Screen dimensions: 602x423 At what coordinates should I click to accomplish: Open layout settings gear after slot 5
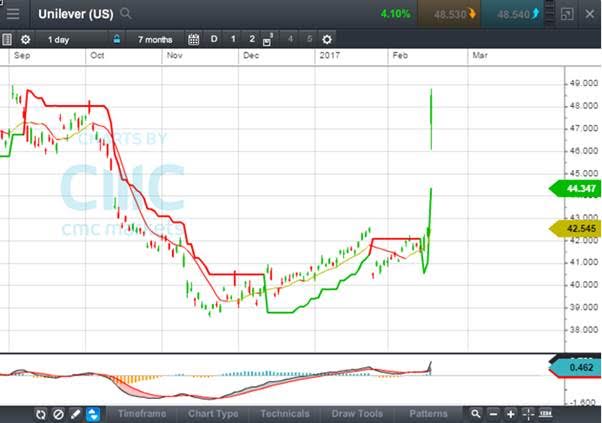[x=327, y=39]
